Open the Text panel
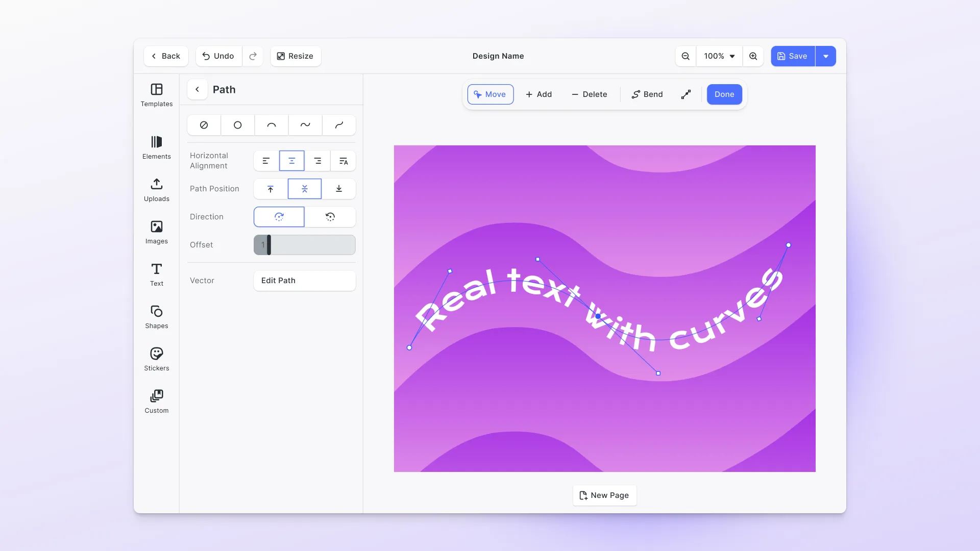The width and height of the screenshot is (980, 551). point(157,275)
